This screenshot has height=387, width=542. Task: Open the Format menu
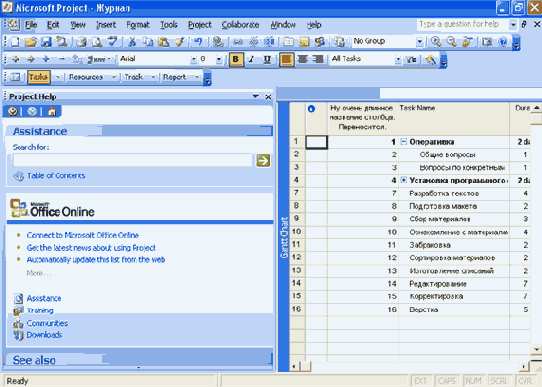click(138, 25)
